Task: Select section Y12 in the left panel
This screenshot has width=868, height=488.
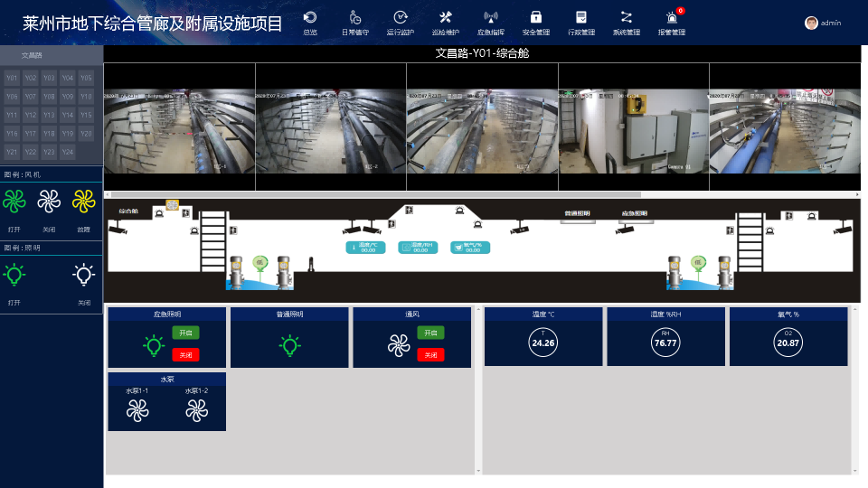Action: [x=31, y=115]
